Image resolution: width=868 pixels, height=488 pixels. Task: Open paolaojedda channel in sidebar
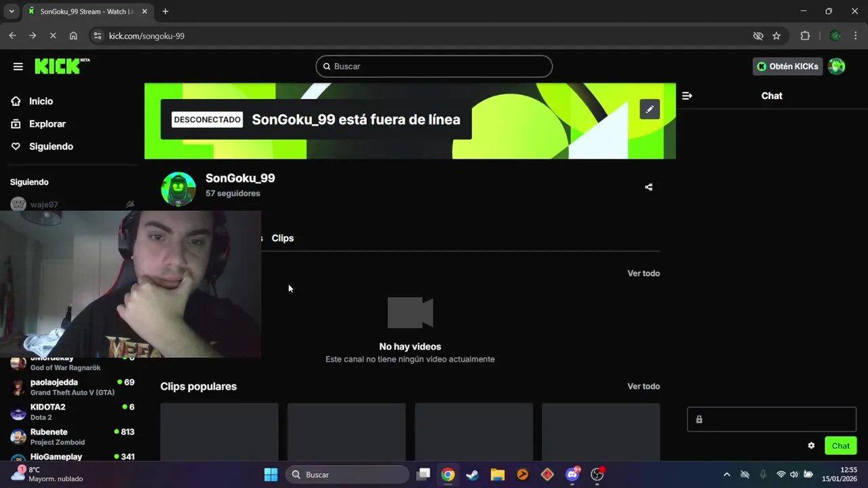72,387
